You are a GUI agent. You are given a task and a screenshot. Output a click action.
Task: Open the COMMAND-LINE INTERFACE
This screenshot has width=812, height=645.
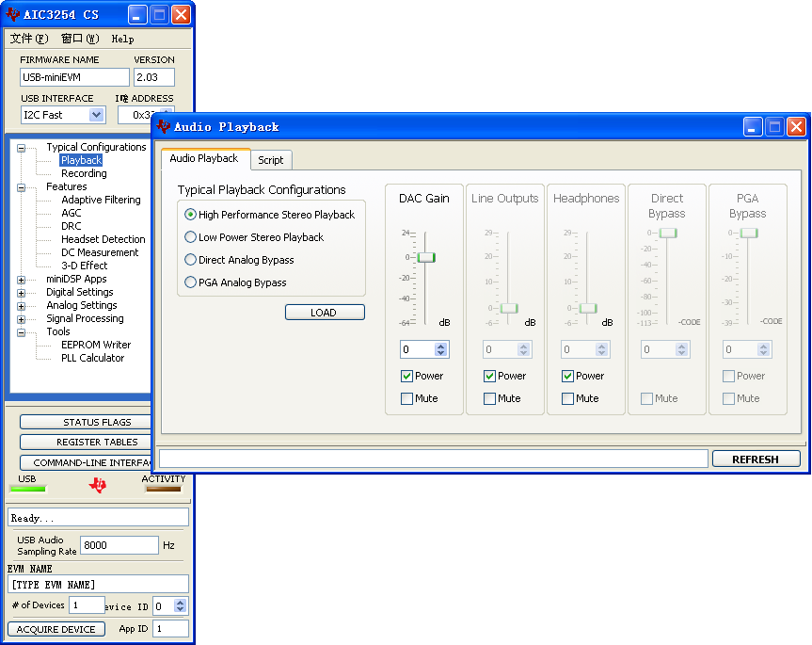click(86, 462)
